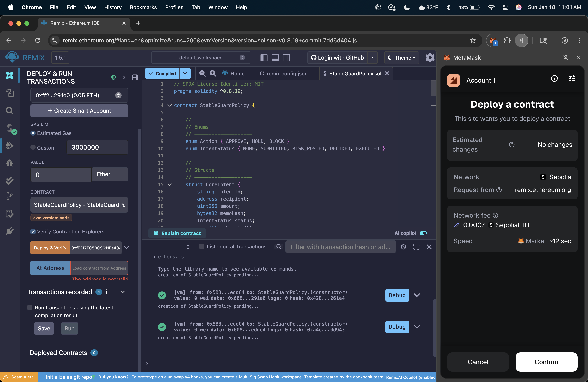Screen dimensions: 588x382
Task: Toggle the AI copilot switch
Action: (423, 233)
